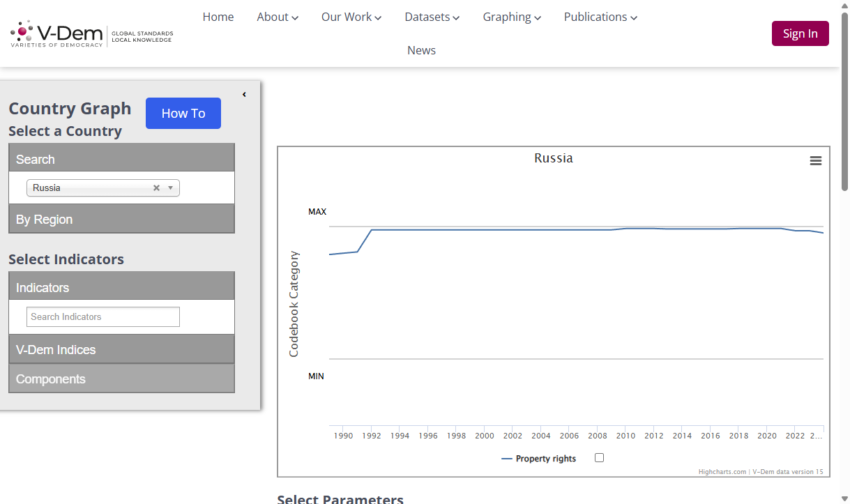The height and width of the screenshot is (504, 850).
Task: Expand the Graphing menu
Action: 513,17
